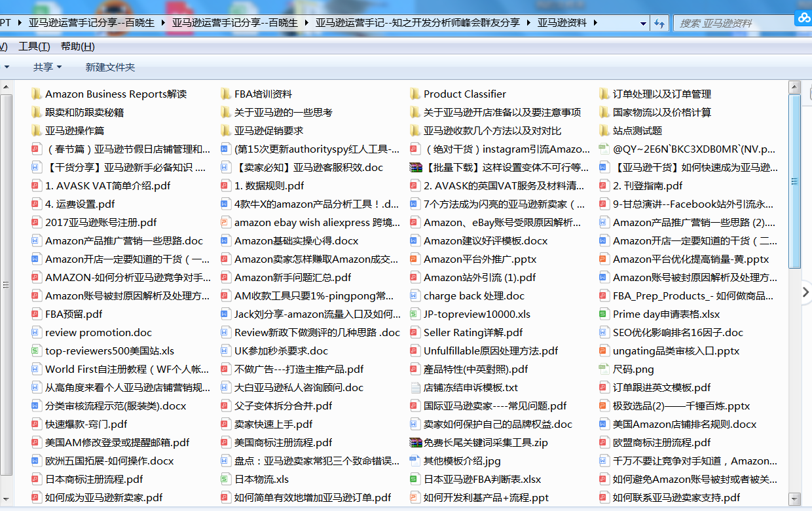
Task: Click the image icon of 其他模板介绍.jpg
Action: point(415,461)
